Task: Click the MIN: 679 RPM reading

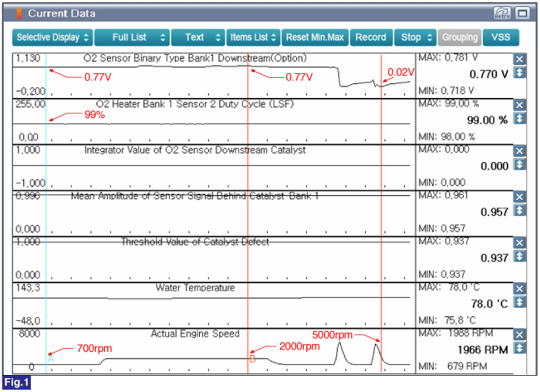Action: [x=453, y=366]
